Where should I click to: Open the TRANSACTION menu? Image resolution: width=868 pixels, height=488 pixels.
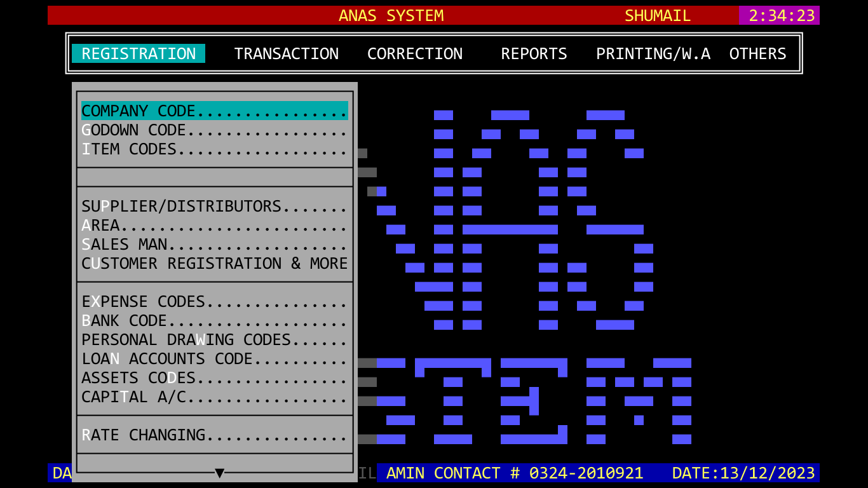tap(286, 54)
